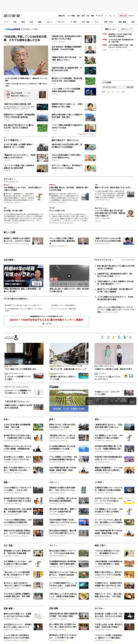The image size is (138, 644).
Task: Open AERA STYLE MAGAZINE logo
Action: [17, 387]
